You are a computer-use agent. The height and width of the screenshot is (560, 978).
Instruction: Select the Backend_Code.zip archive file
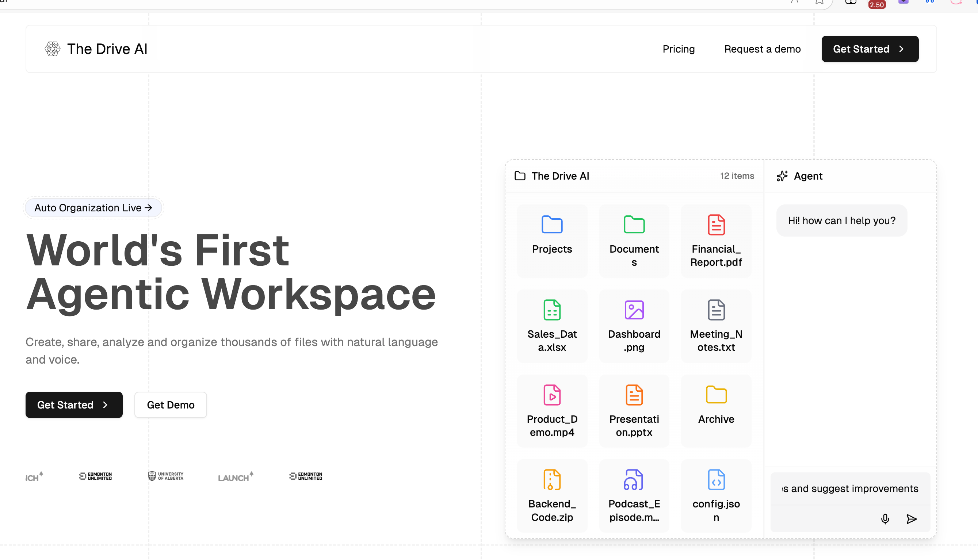pos(552,480)
